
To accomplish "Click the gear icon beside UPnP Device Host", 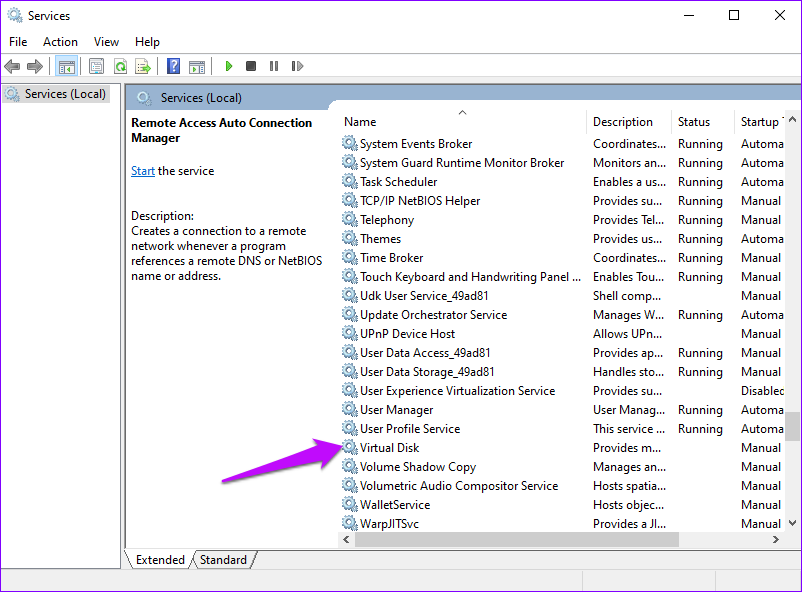I will point(349,334).
